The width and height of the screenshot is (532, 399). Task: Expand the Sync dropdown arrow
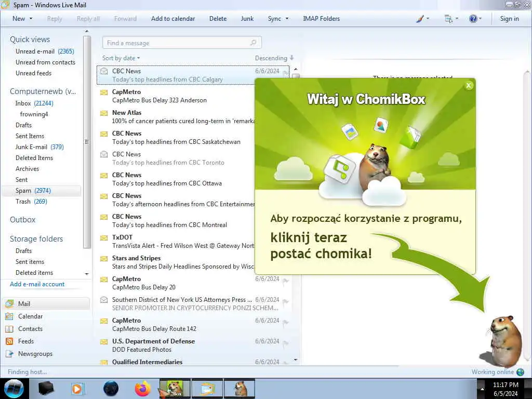pyautogui.click(x=287, y=19)
